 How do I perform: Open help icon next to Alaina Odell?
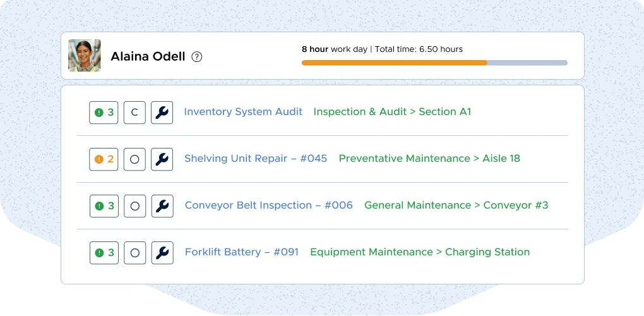pyautogui.click(x=197, y=57)
